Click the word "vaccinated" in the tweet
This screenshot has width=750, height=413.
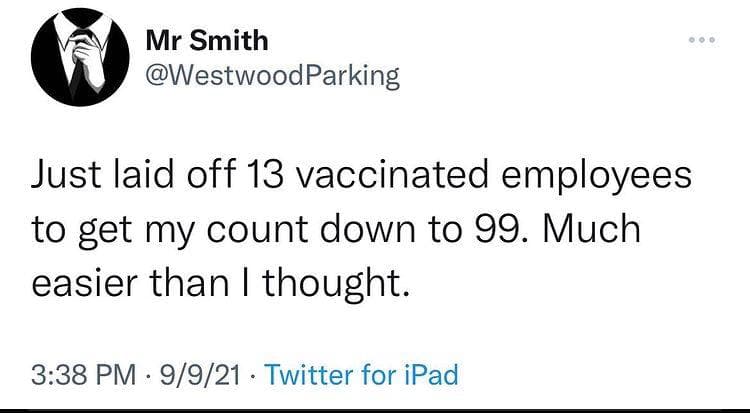coord(393,175)
